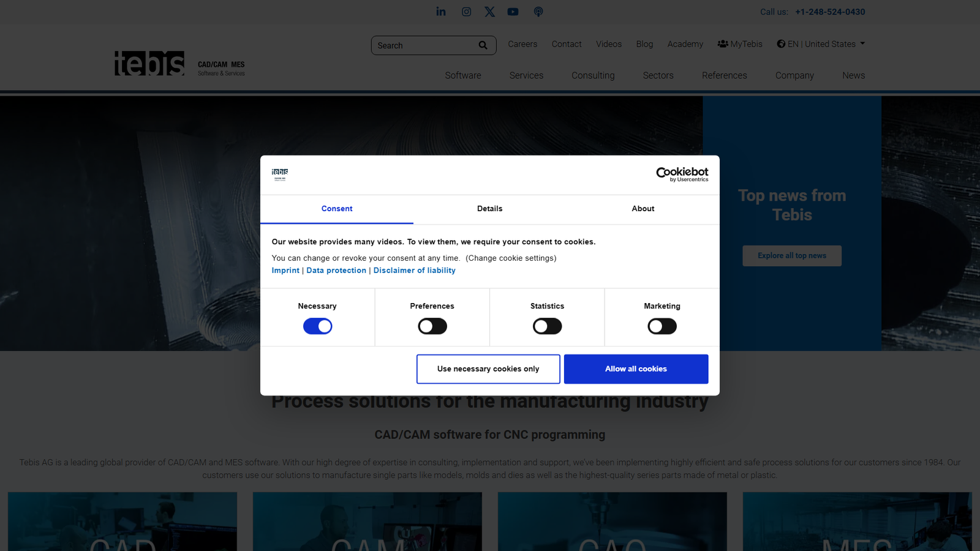Open the Tebis LinkedIn page icon

pos(441,12)
